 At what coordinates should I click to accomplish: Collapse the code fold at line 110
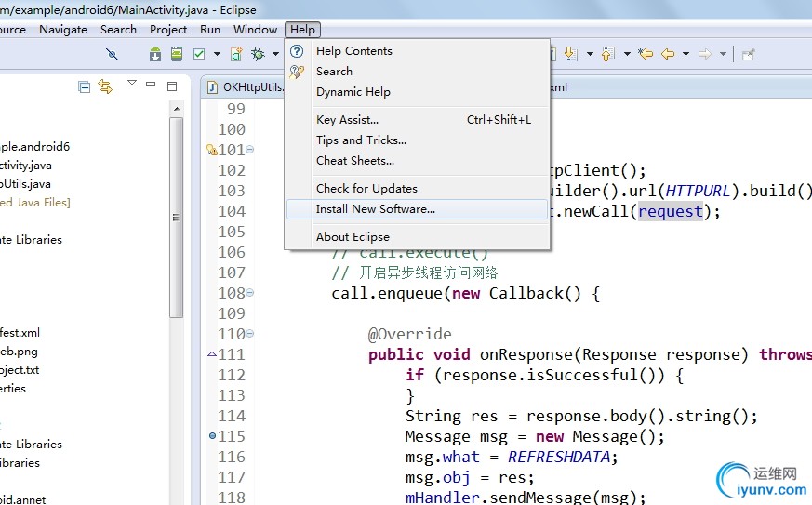249,334
